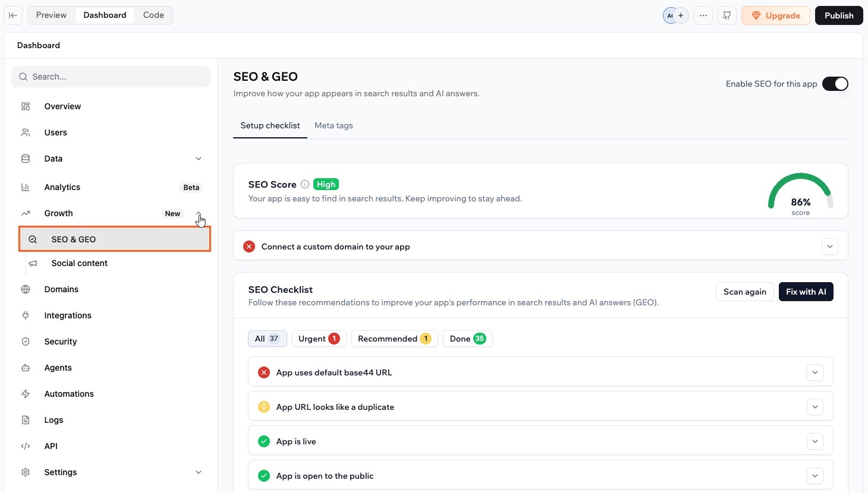Viewport: 868px width, 493px height.
Task: Click the Agents icon in the sidebar
Action: coord(25,368)
